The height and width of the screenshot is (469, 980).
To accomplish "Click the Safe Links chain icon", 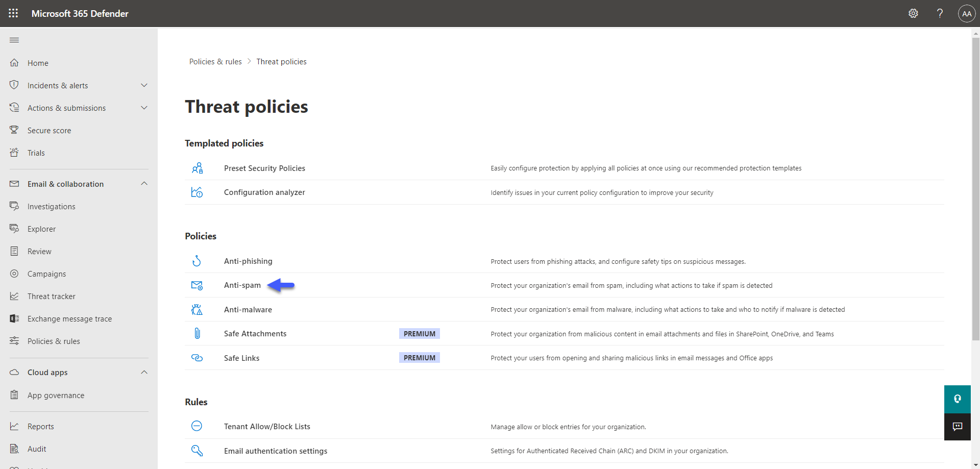I will (197, 358).
